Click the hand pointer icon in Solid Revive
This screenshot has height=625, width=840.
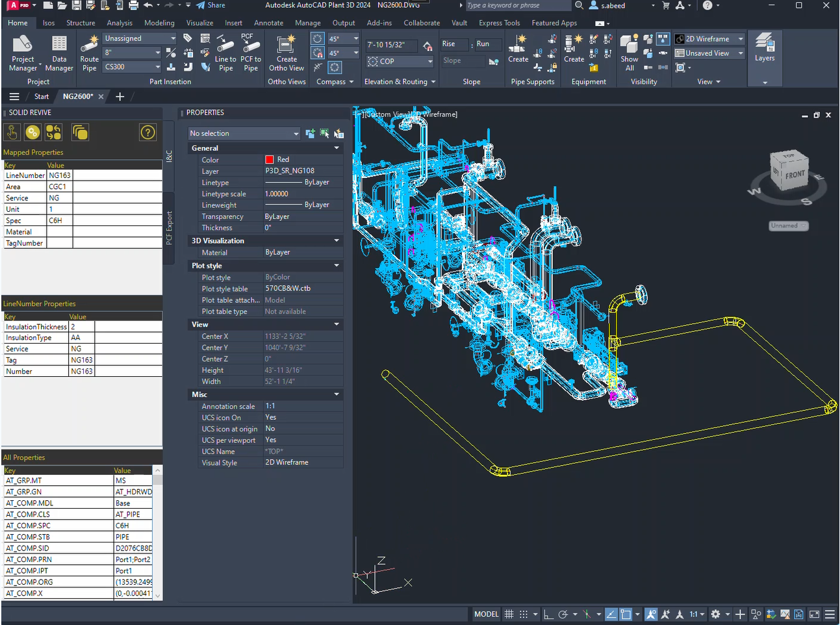pyautogui.click(x=12, y=133)
